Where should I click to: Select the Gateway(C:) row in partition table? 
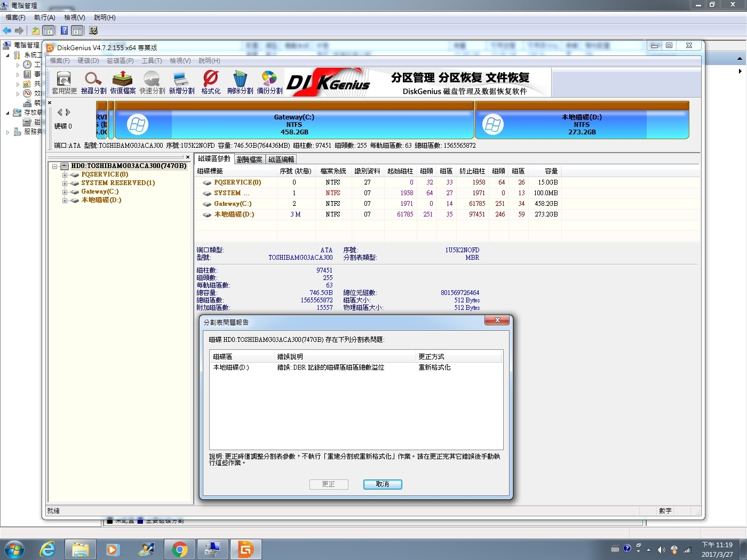pos(379,204)
